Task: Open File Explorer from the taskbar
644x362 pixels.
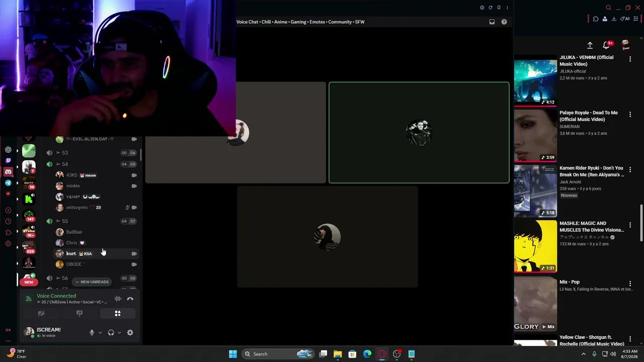Action: tap(338, 354)
